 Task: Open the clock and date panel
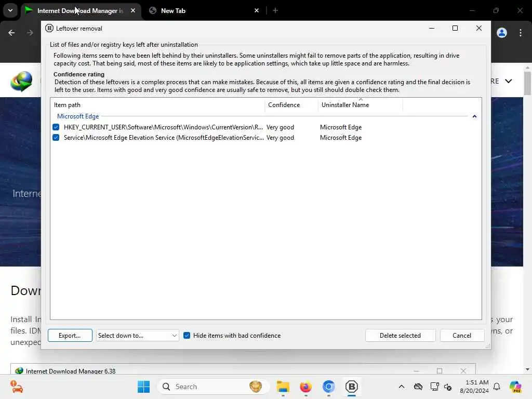pos(474,387)
